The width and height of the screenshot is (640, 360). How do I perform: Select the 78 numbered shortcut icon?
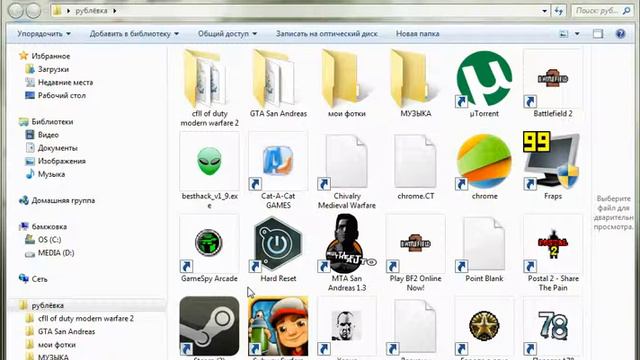pyautogui.click(x=553, y=326)
